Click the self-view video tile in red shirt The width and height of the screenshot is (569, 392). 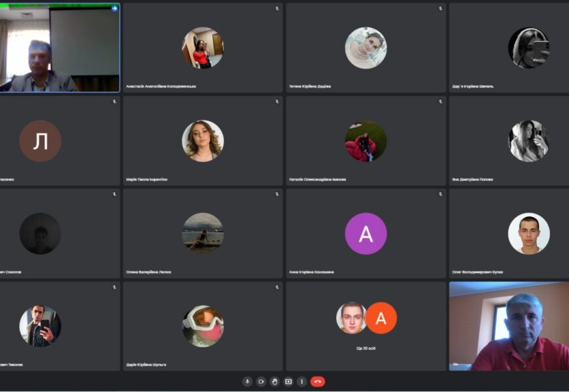click(509, 326)
